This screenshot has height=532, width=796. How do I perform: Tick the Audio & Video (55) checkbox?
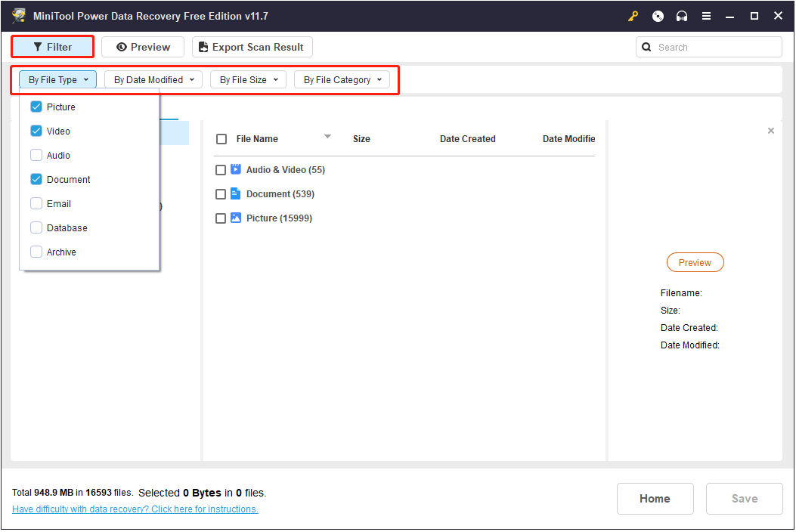(220, 170)
